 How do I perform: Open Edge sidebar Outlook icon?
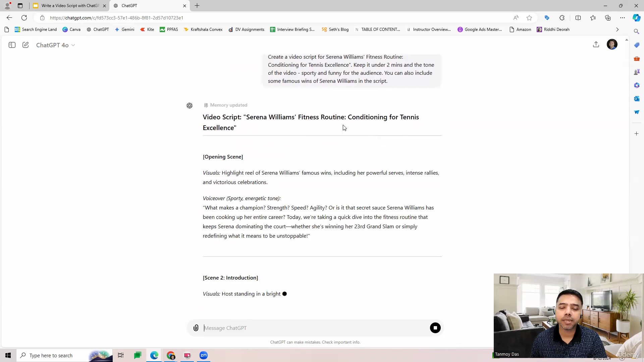(x=636, y=99)
